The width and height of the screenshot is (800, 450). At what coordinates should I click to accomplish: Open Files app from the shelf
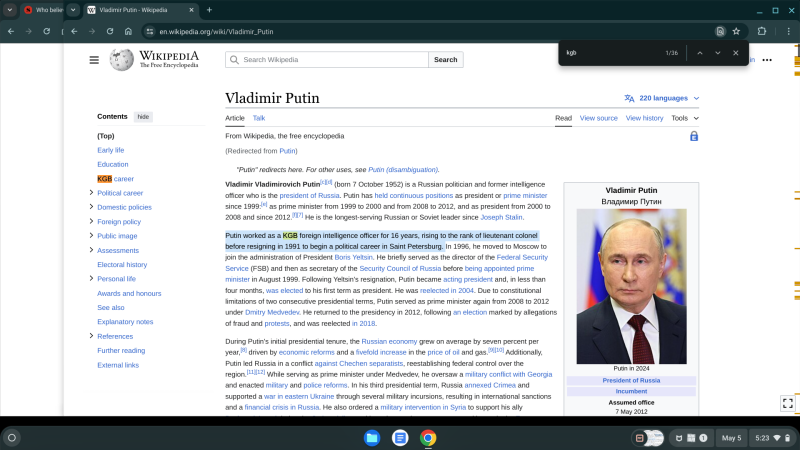(x=372, y=438)
